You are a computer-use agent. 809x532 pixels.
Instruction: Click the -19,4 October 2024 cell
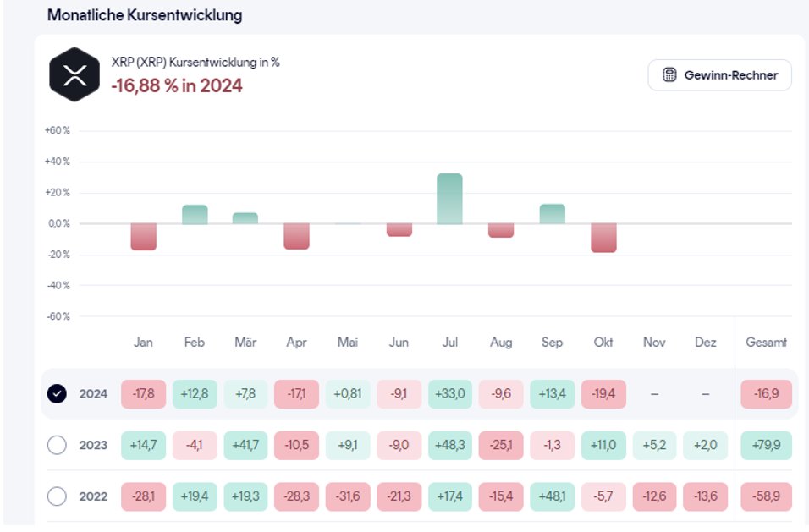pyautogui.click(x=603, y=394)
